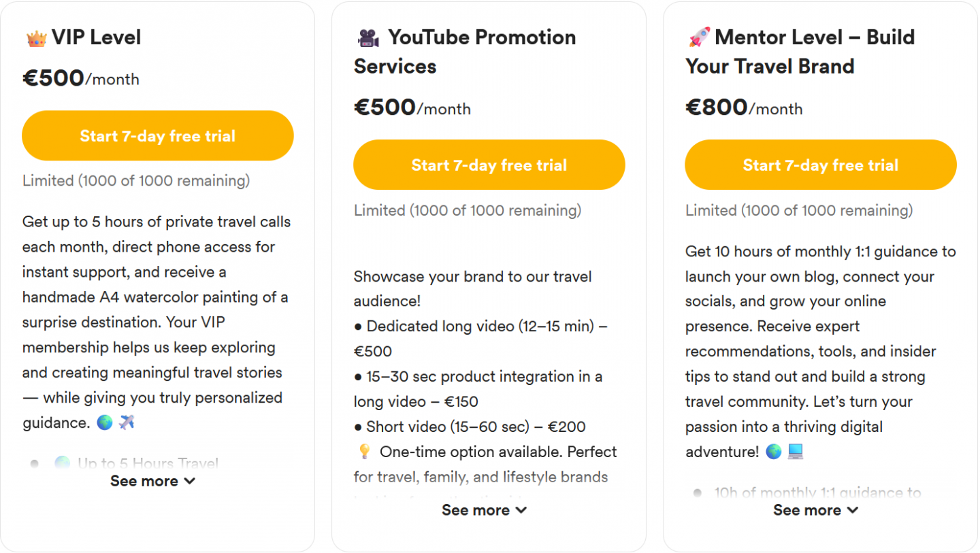The height and width of the screenshot is (553, 980).
Task: Click the VIP Level plan title
Action: 96,37
